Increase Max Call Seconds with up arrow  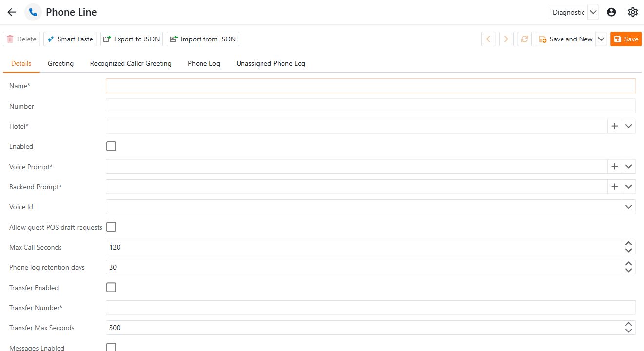click(629, 244)
